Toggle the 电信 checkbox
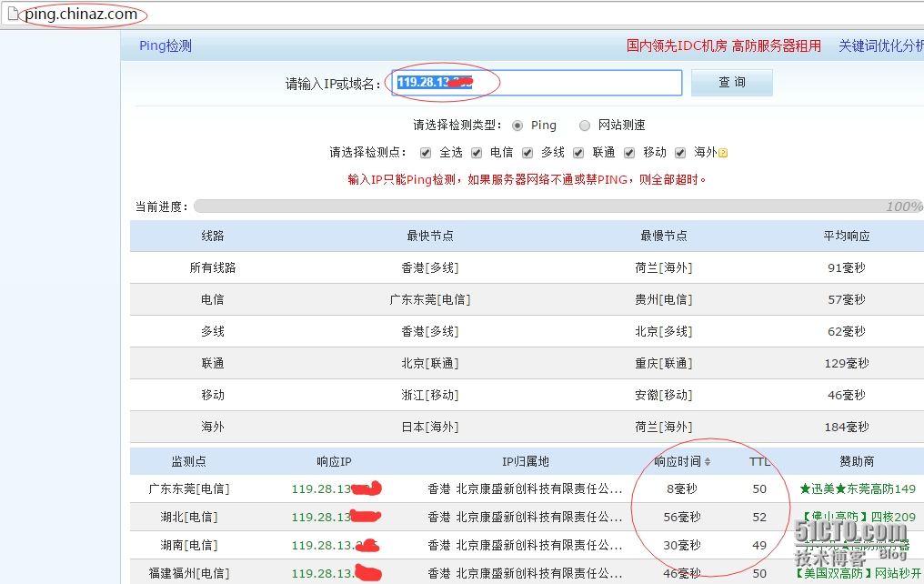 (477, 153)
